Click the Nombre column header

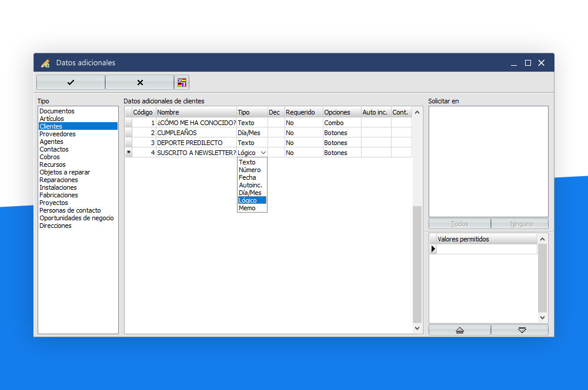click(x=196, y=112)
